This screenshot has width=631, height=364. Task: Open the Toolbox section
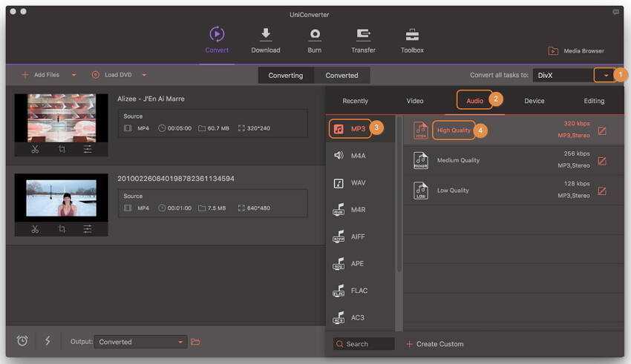[x=412, y=40]
